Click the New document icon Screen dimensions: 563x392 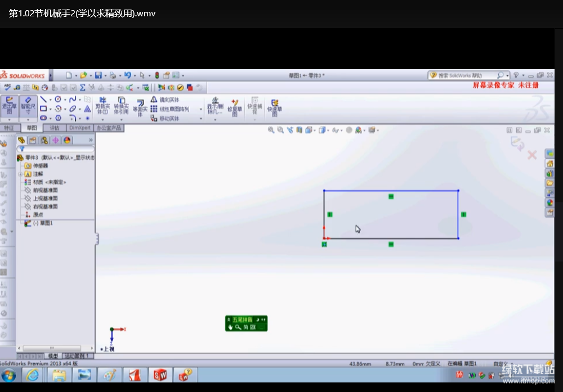[69, 75]
